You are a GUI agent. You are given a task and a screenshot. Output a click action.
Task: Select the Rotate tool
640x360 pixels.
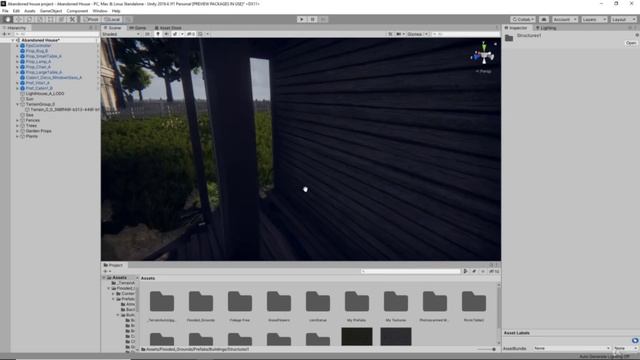tap(29, 19)
